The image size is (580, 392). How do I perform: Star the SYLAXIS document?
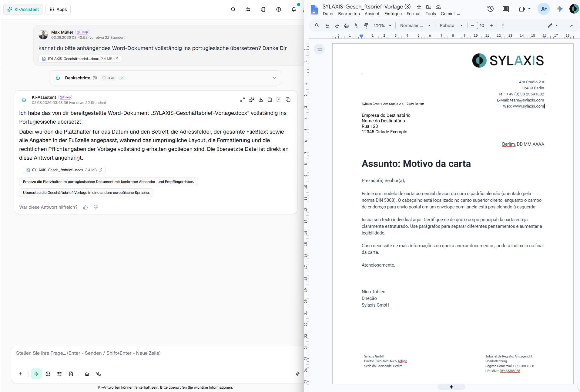(x=419, y=7)
